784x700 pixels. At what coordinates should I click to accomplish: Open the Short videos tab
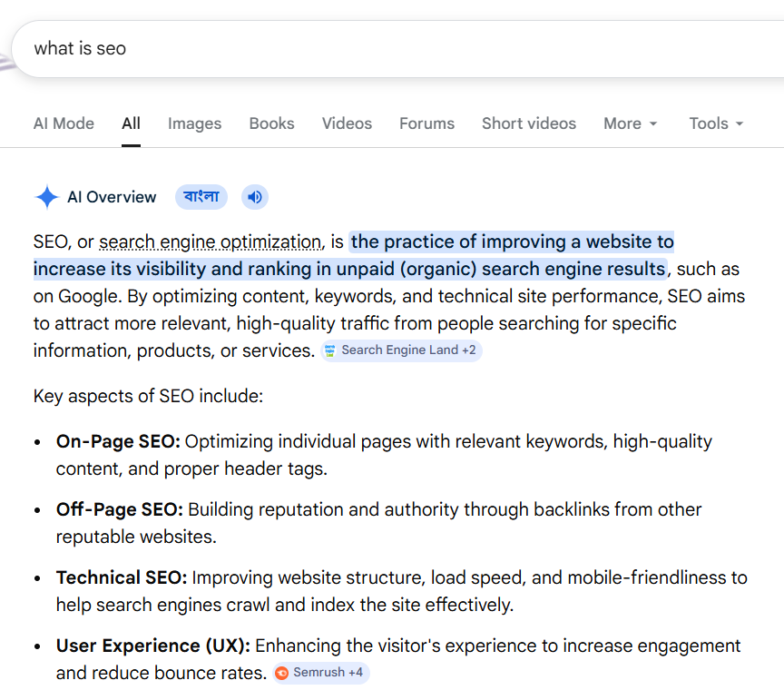pyautogui.click(x=528, y=123)
